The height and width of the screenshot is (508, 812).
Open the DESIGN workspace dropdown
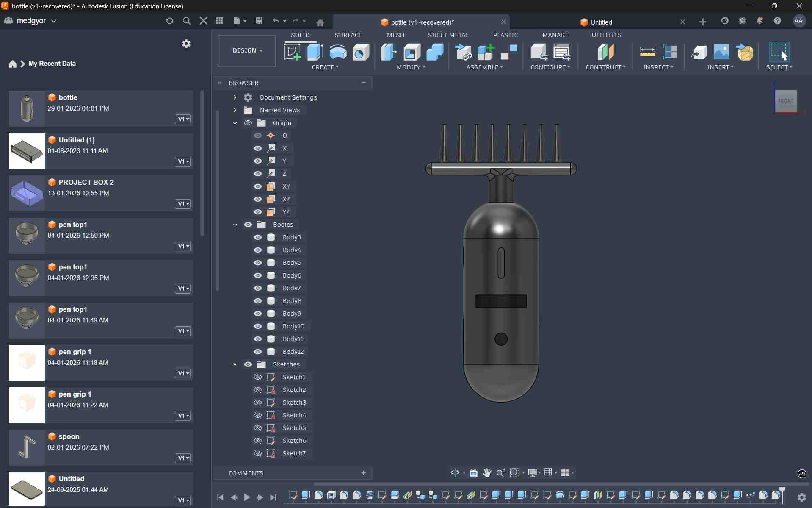coord(247,50)
